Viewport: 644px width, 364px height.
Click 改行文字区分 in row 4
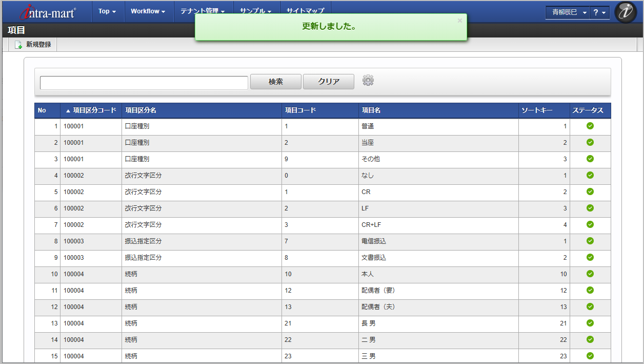[x=143, y=176]
